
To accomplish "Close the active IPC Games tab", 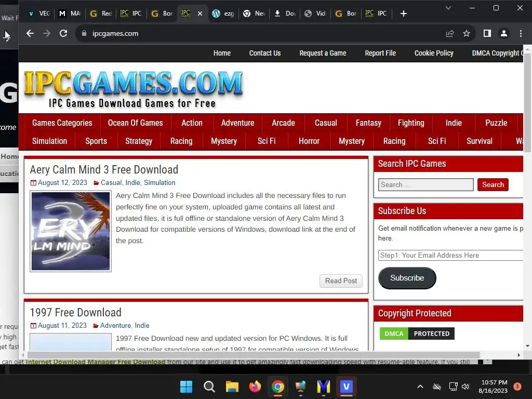I will click(x=200, y=14).
